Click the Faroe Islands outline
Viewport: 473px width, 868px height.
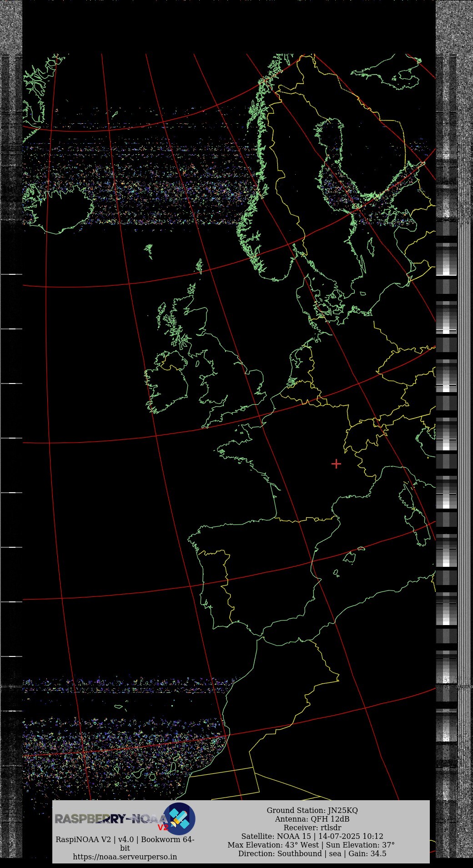tap(149, 250)
